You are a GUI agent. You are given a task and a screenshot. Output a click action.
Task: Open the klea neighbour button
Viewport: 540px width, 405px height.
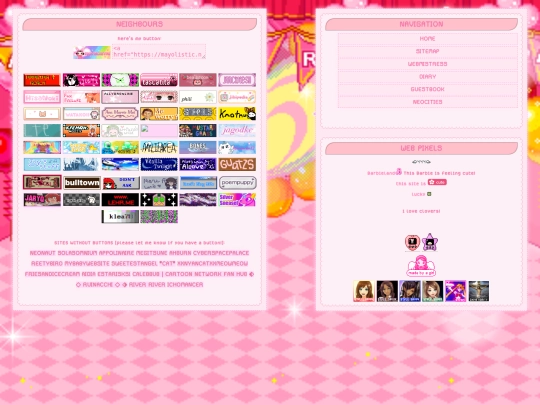(120, 217)
